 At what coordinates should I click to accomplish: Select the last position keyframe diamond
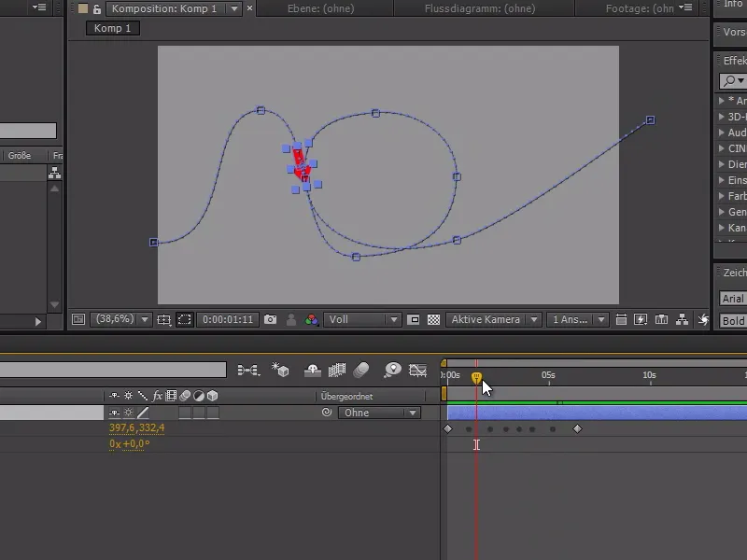[x=577, y=429]
